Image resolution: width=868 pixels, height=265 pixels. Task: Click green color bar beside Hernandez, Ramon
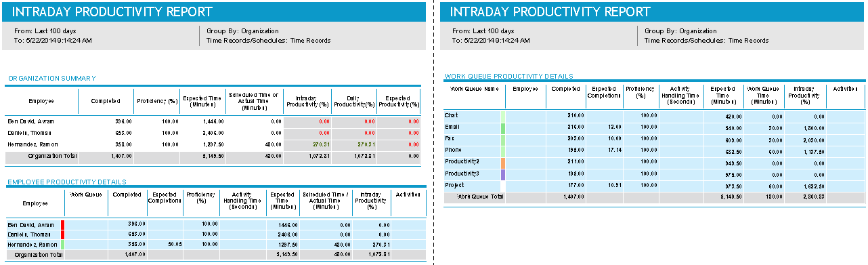[x=62, y=244]
